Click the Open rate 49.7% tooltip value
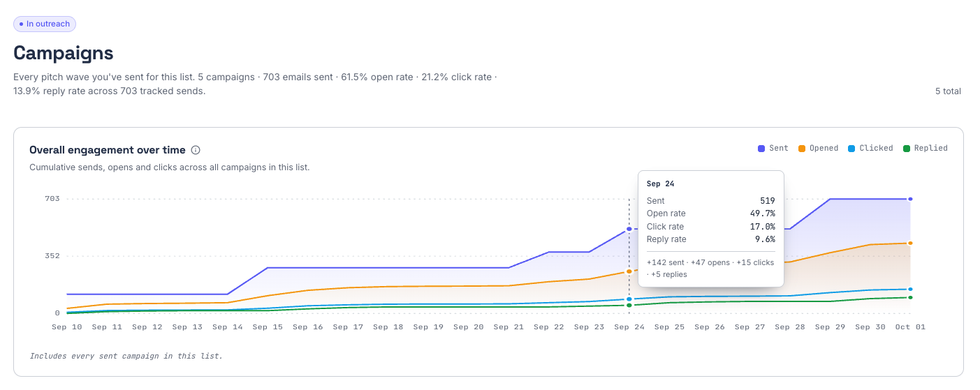This screenshot has height=390, width=980. 761,213
